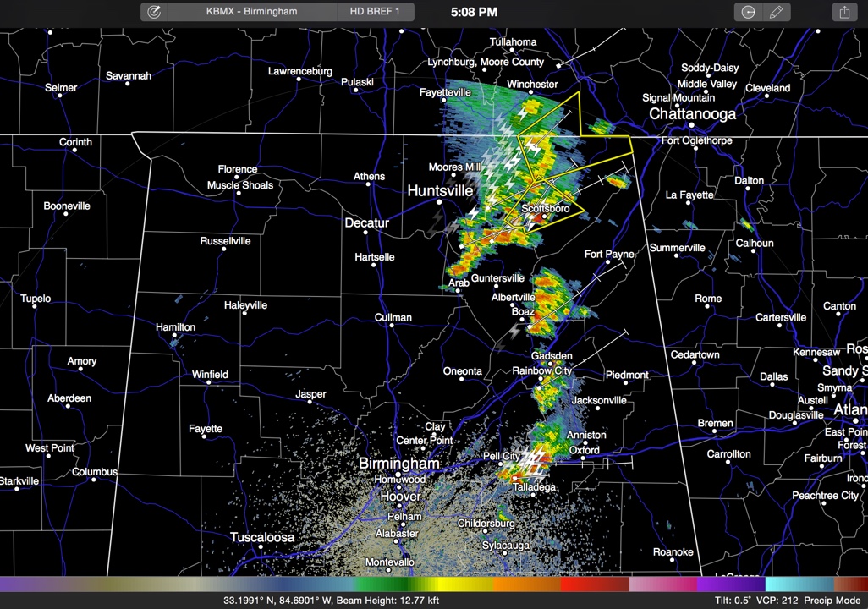
Task: Open the radar site selector target icon
Action: [154, 12]
